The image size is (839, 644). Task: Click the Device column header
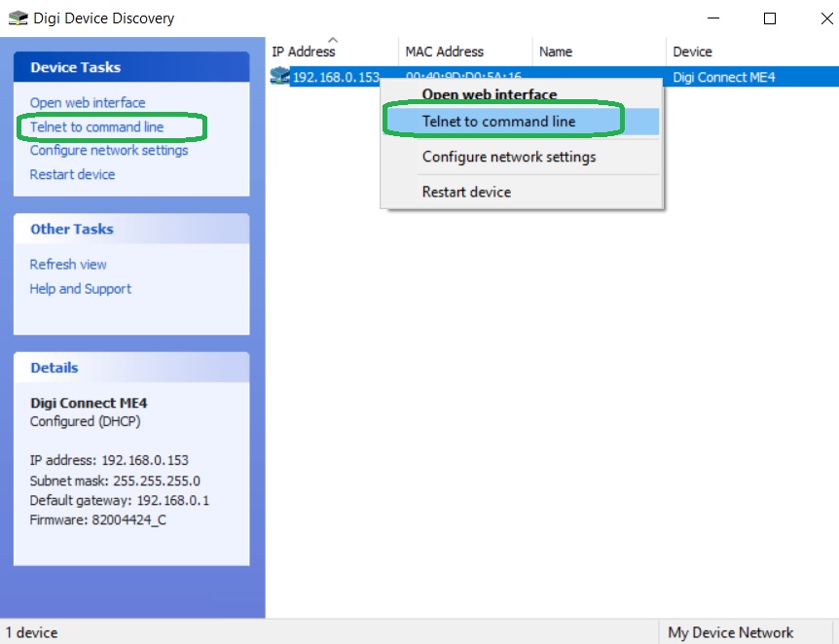(752, 52)
